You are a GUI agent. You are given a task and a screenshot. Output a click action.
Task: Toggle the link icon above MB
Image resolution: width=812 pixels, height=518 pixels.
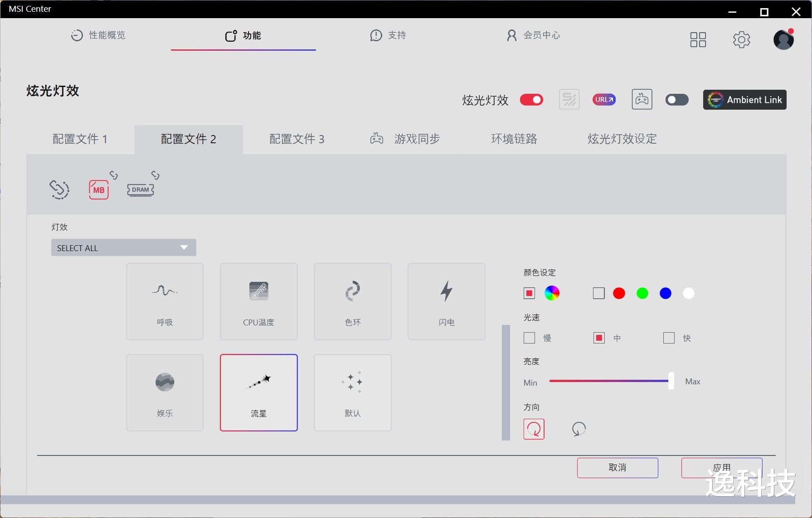(113, 175)
